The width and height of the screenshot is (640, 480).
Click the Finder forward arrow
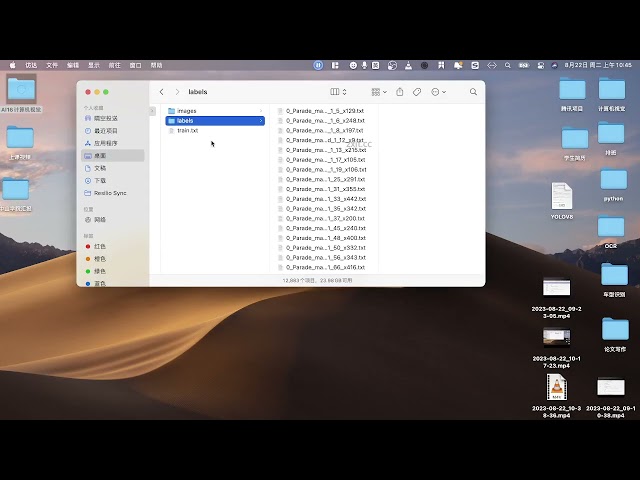tap(177, 92)
